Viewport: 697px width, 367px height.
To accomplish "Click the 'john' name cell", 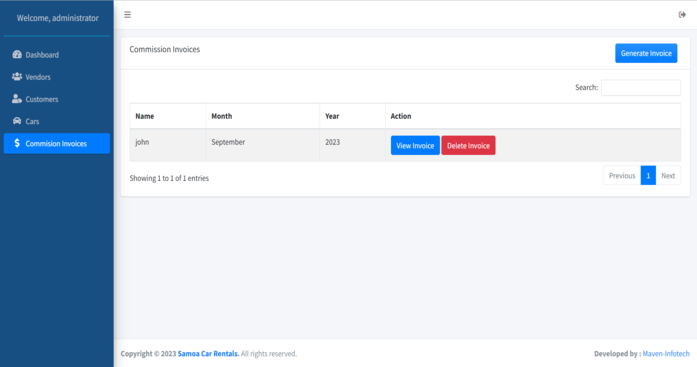I will click(168, 145).
